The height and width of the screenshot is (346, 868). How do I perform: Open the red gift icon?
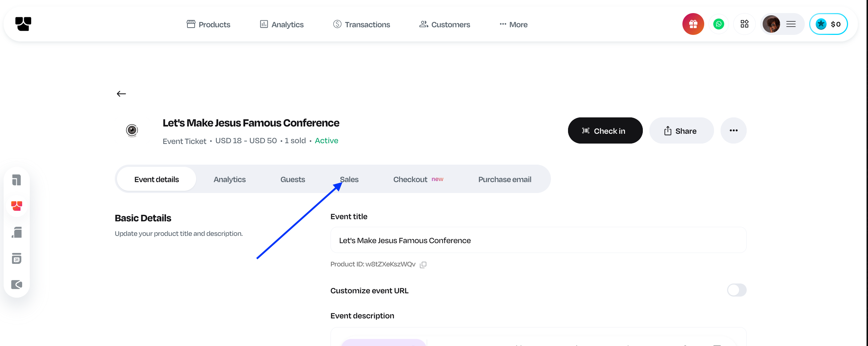693,24
